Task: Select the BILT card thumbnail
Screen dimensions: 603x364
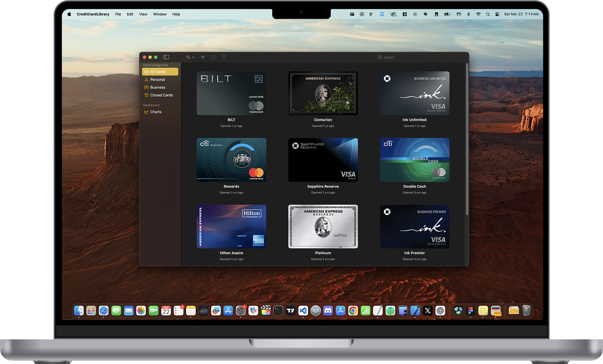Action: (232, 93)
